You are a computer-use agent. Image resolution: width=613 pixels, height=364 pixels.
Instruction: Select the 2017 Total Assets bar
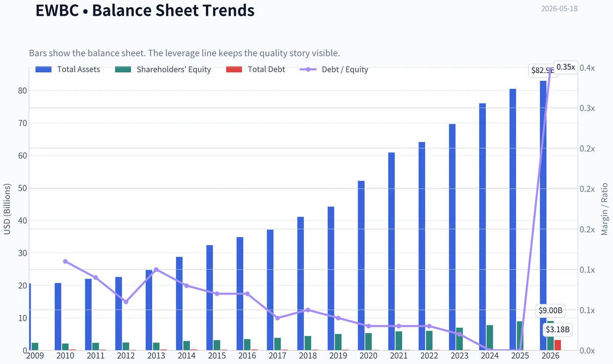[x=270, y=290]
